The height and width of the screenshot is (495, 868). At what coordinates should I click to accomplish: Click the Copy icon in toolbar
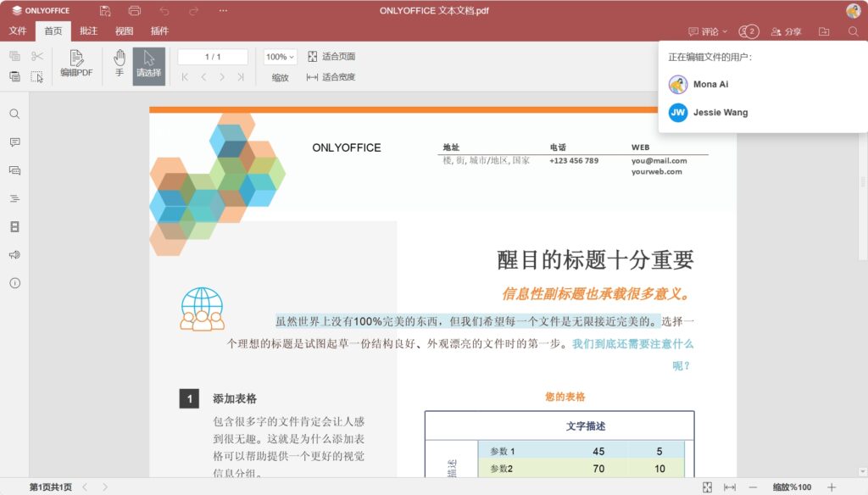15,56
